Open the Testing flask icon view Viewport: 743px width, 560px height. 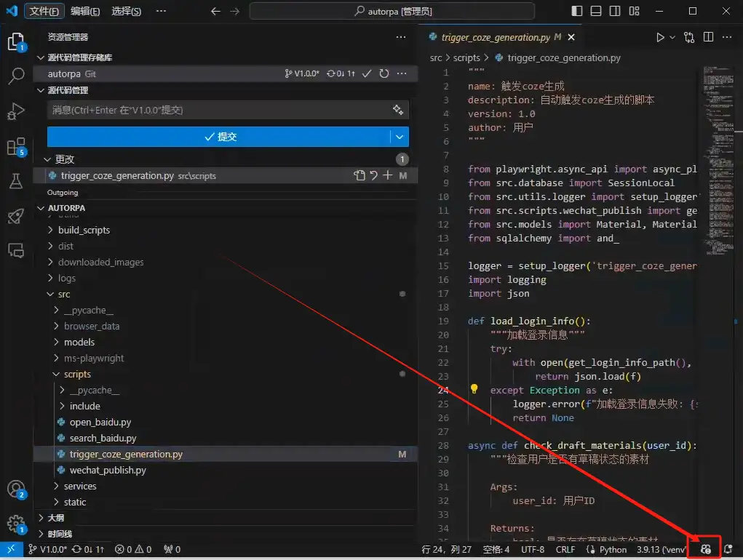coord(16,181)
